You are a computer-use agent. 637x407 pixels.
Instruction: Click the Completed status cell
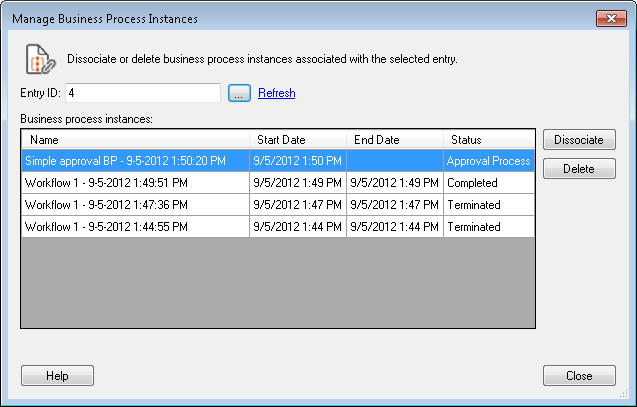pos(489,183)
